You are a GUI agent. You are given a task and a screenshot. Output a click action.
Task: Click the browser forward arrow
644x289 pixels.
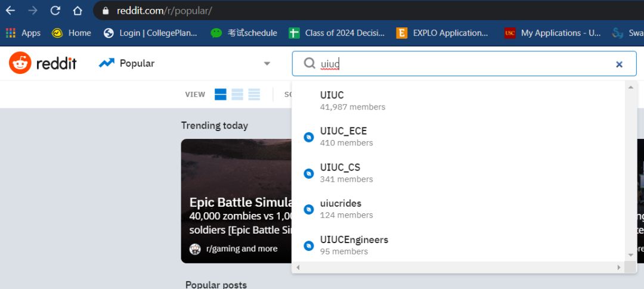coord(33,11)
